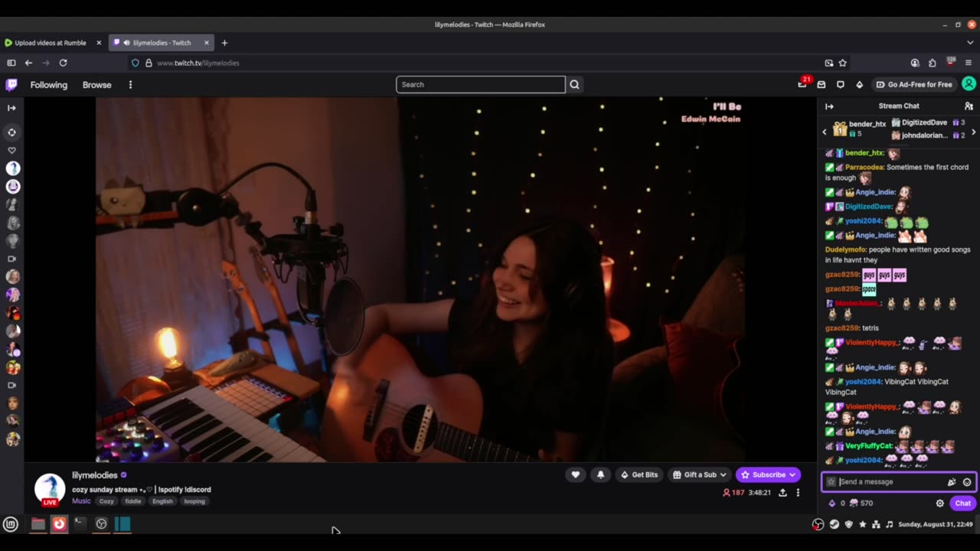980x551 pixels.
Task: Bookmark this page with the star icon
Action: pos(843,63)
